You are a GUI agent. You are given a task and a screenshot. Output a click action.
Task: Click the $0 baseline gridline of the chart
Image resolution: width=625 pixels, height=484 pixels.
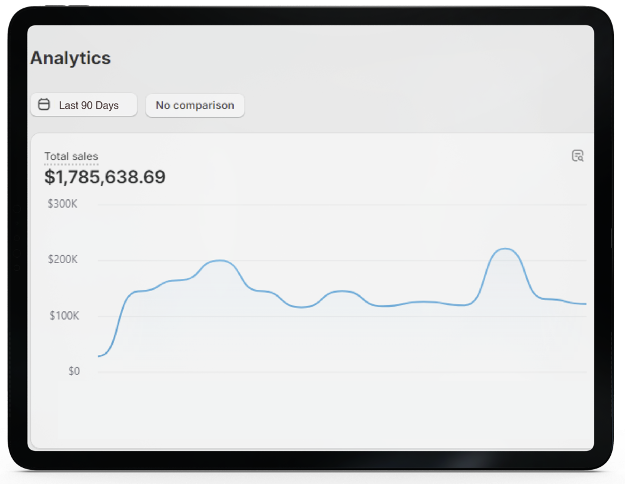click(x=340, y=372)
